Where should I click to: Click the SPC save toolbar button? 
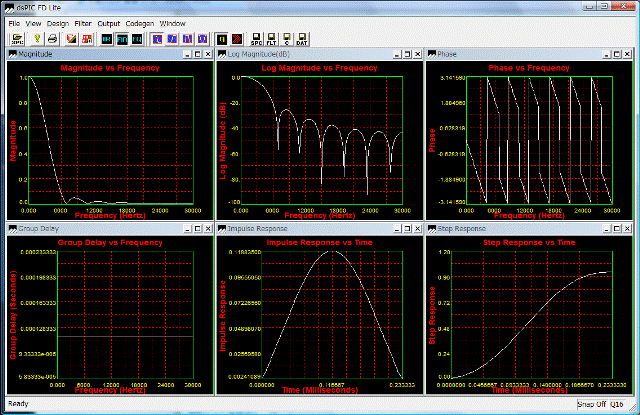click(x=257, y=38)
